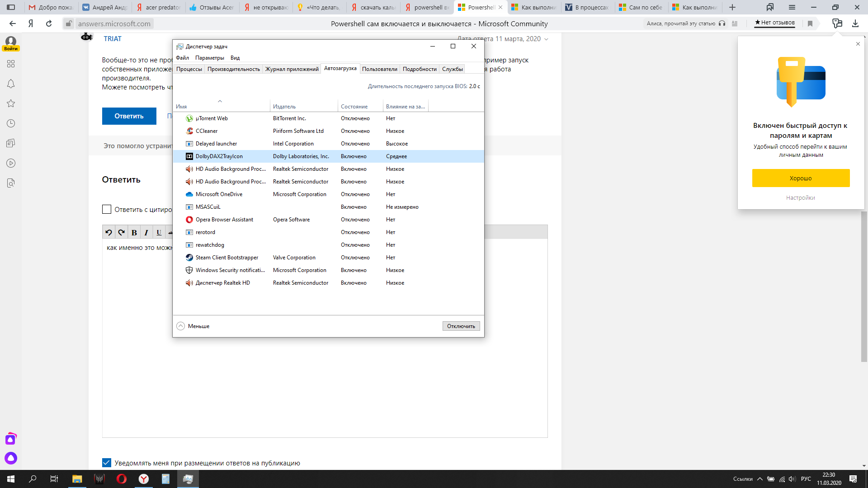Click the italic formatting button in editor
The height and width of the screenshot is (488, 868).
coord(146,232)
